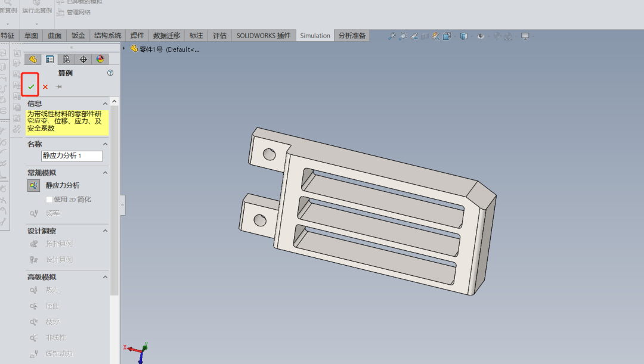This screenshot has width=644, height=364.
Task: Open the PropertyManager panel tab
Action: [50, 59]
